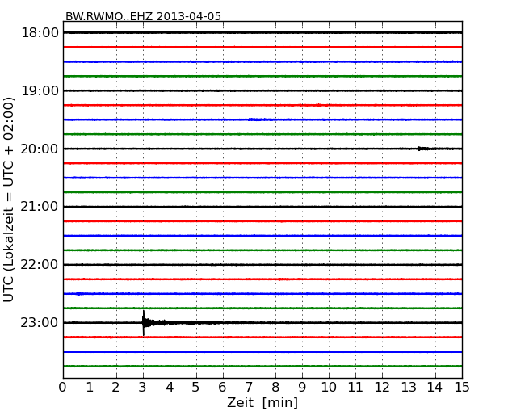The image size is (525, 420).
Task: Click x-axis tick label 7
Action: pyautogui.click(x=249, y=387)
